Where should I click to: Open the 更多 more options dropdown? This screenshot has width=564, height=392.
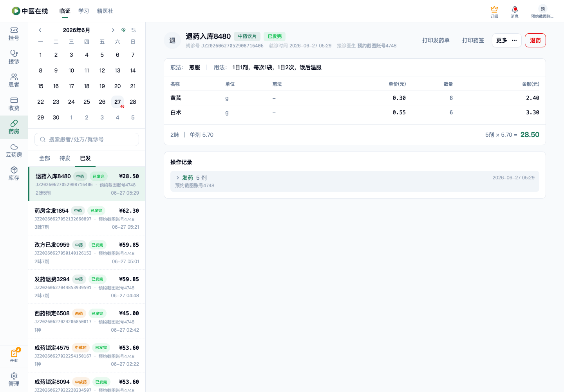tap(506, 40)
